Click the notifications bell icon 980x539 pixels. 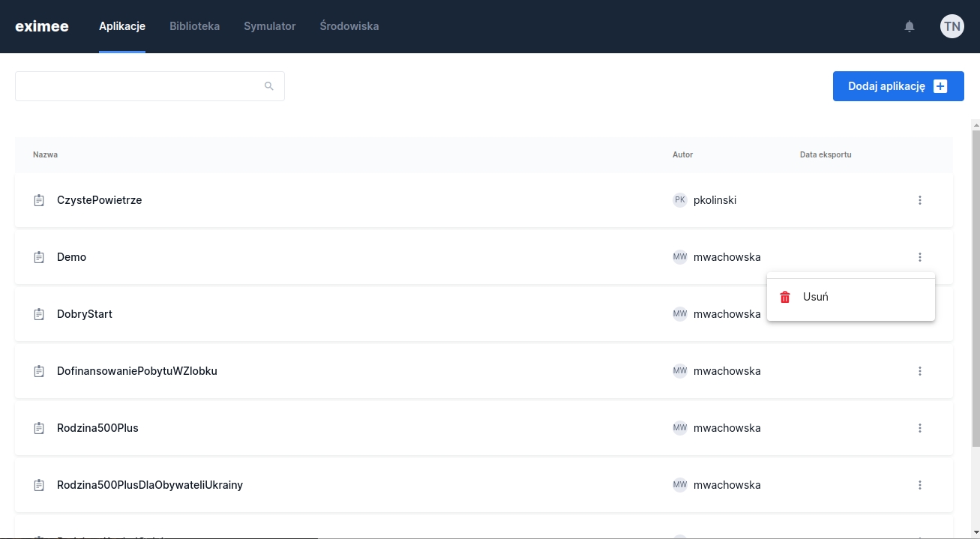point(910,26)
